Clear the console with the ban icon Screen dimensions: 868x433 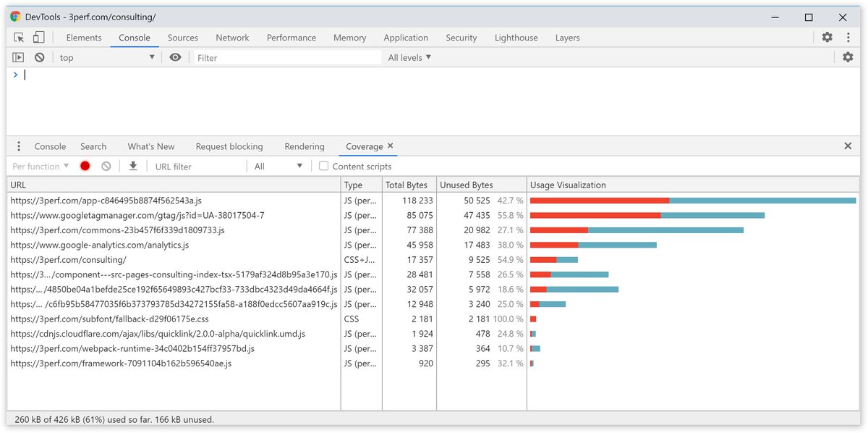39,57
